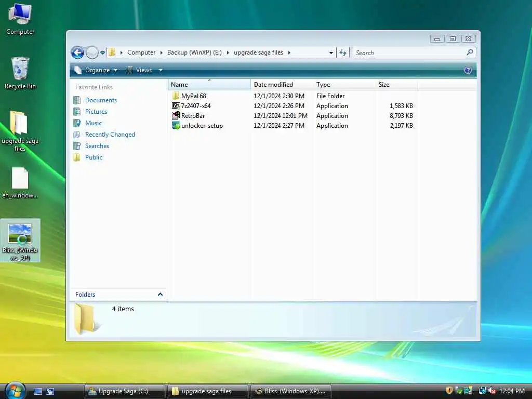Select Backup (WinXP) (E:) breadcrumb segment
Viewport: 532px width, 399px height.
pyautogui.click(x=194, y=52)
